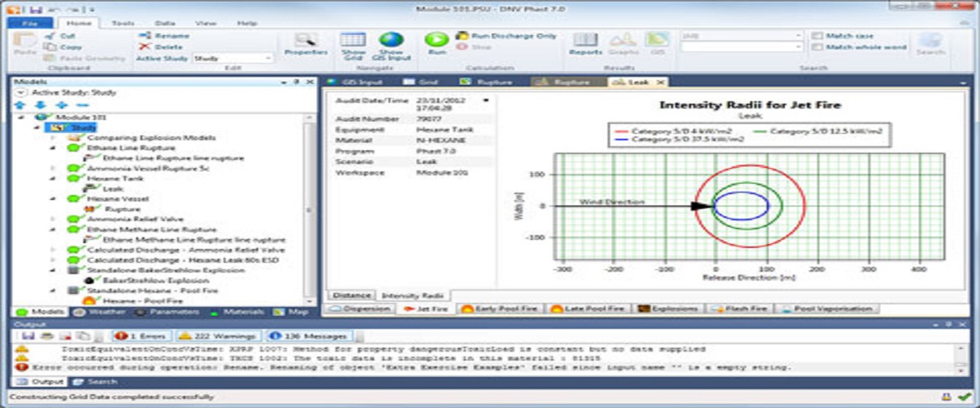
Task: Toggle Match whole word checkbox
Action: coord(817,47)
